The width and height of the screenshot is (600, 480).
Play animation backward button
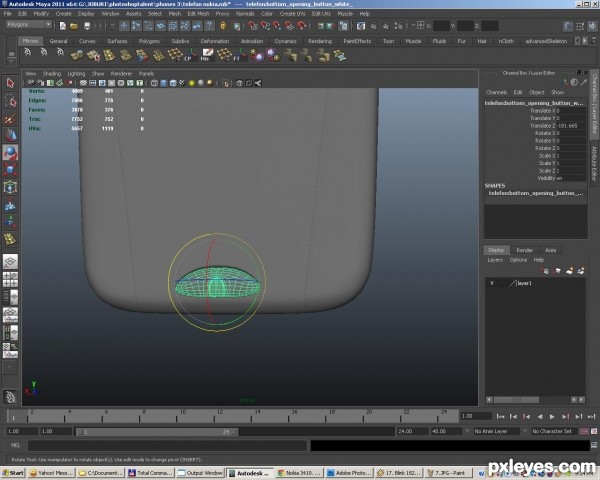click(x=540, y=416)
